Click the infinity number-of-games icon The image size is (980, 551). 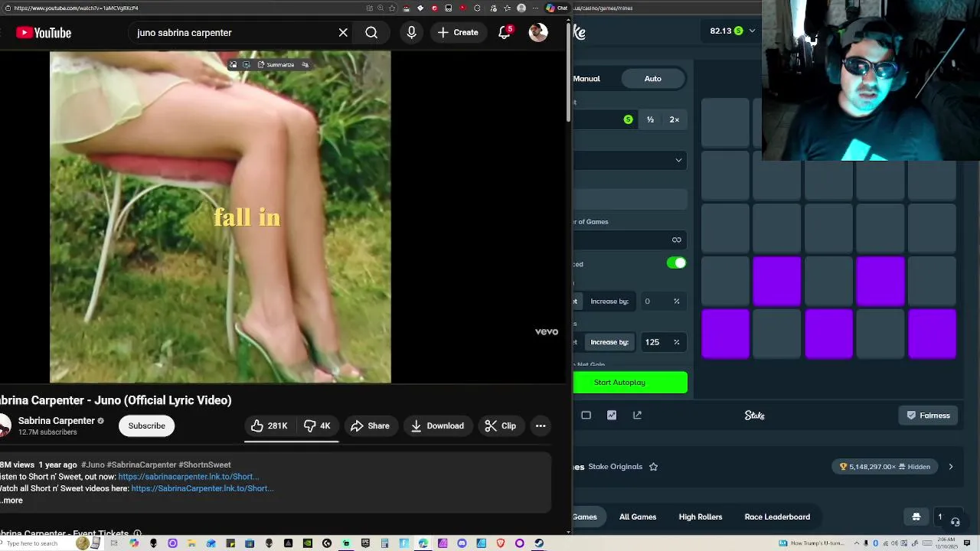click(677, 240)
